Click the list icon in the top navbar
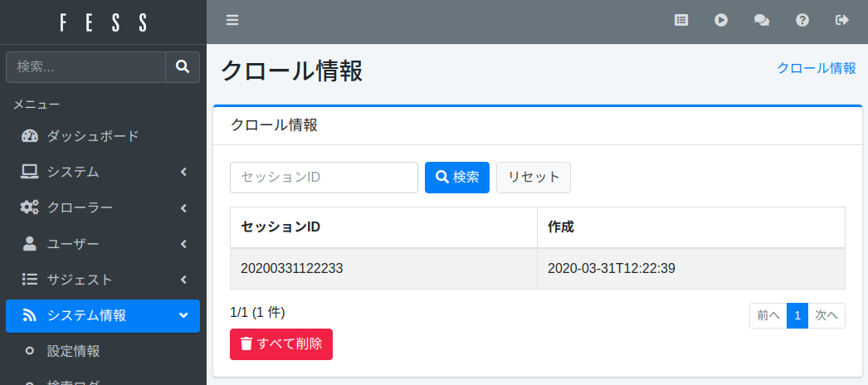This screenshot has width=868, height=385. coord(681,21)
